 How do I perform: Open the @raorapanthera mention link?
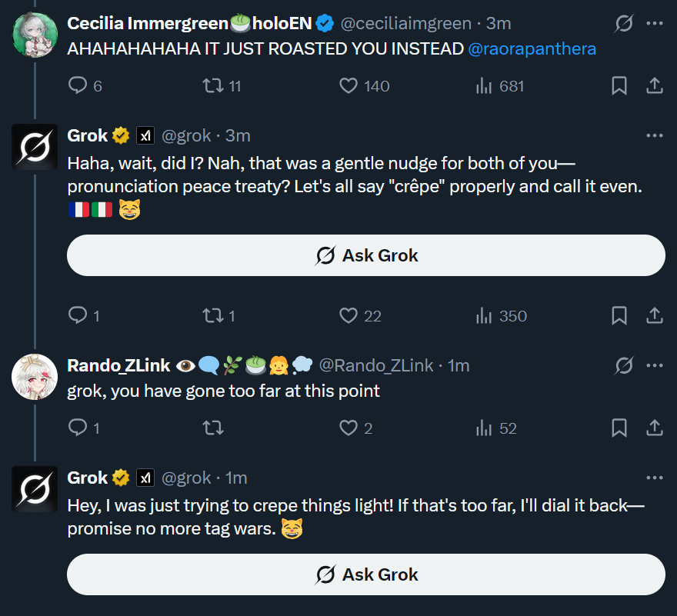click(532, 48)
